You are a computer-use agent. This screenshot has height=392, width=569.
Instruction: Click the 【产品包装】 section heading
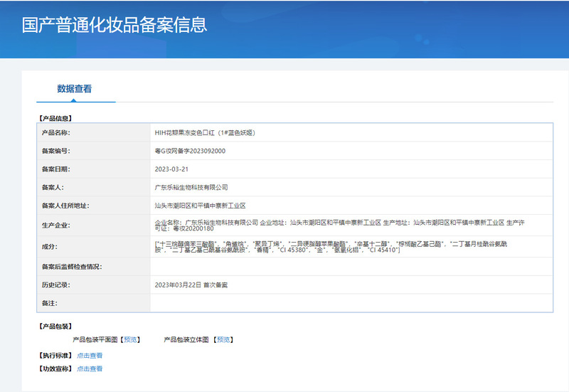click(55, 327)
